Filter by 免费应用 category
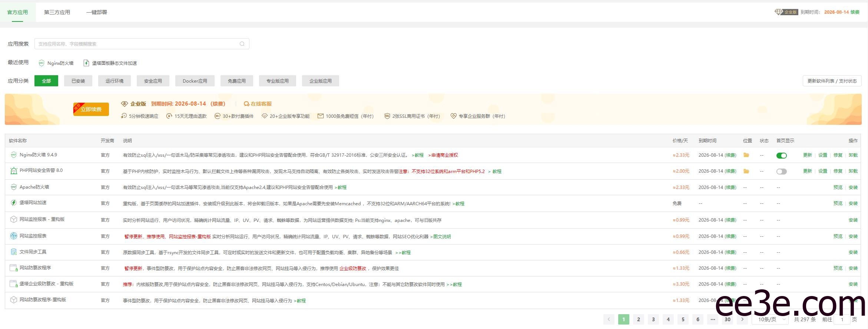868x329 pixels. click(237, 81)
